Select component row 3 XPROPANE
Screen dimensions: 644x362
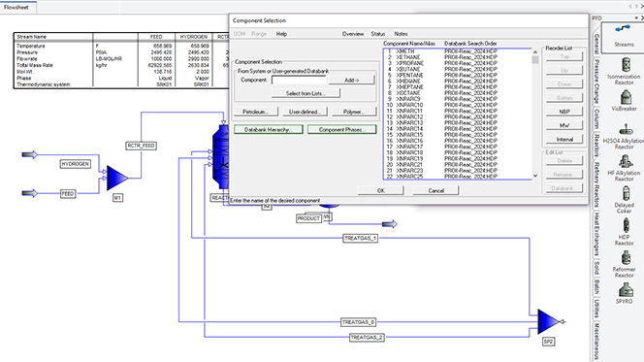(458, 63)
